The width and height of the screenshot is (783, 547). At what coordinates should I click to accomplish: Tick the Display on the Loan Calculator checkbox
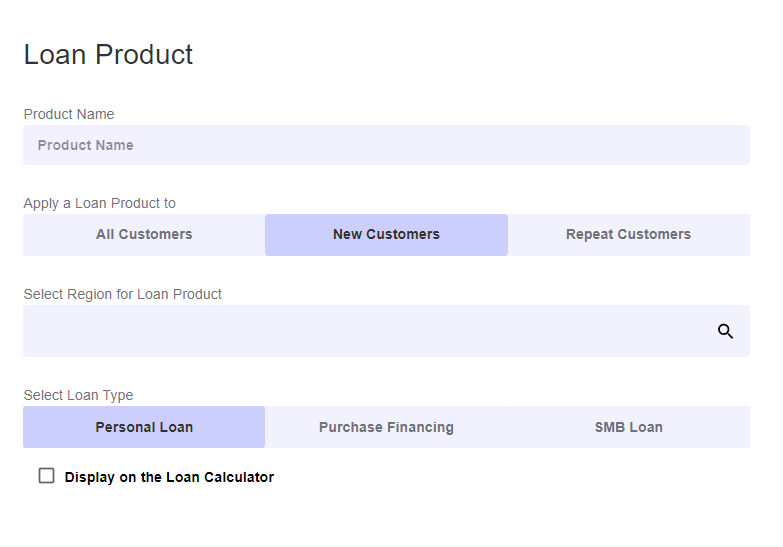tap(46, 476)
